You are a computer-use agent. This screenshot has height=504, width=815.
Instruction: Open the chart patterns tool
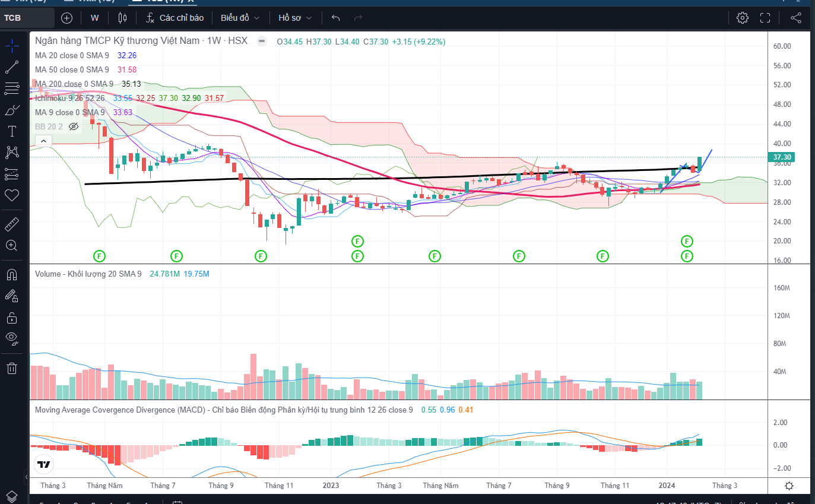coord(12,153)
